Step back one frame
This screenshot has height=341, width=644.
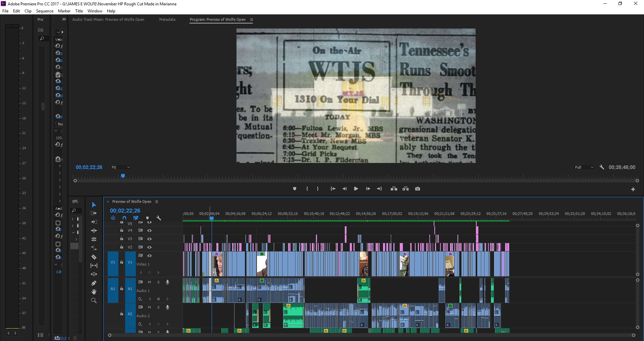pos(344,189)
